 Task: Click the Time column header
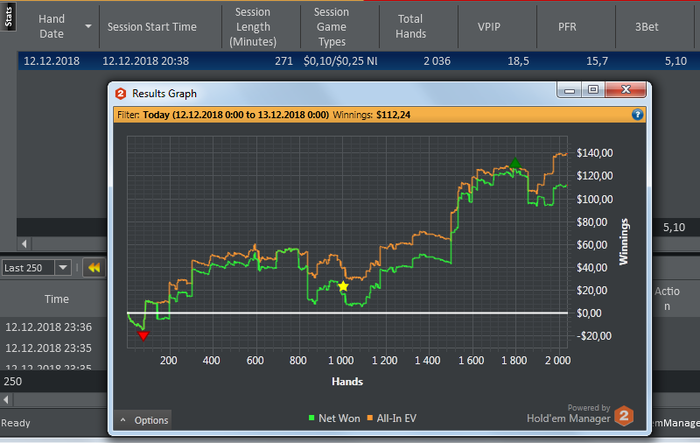coord(57,299)
